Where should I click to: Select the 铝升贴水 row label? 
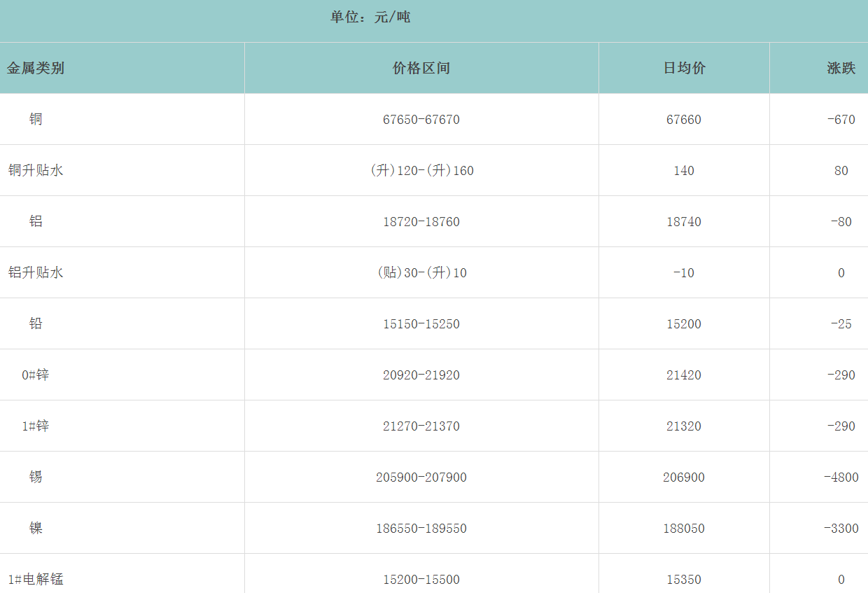point(36,272)
